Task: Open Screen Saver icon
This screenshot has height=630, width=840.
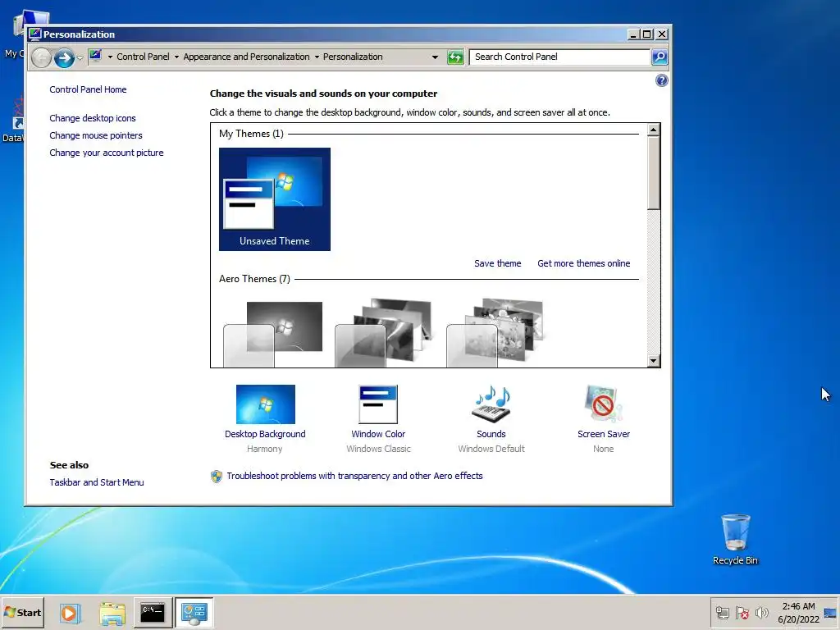Action: tap(604, 404)
